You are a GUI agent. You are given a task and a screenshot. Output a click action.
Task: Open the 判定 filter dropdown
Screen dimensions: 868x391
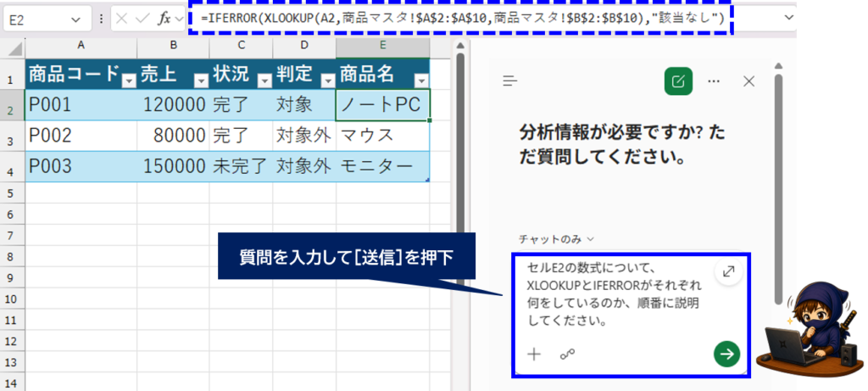click(329, 81)
